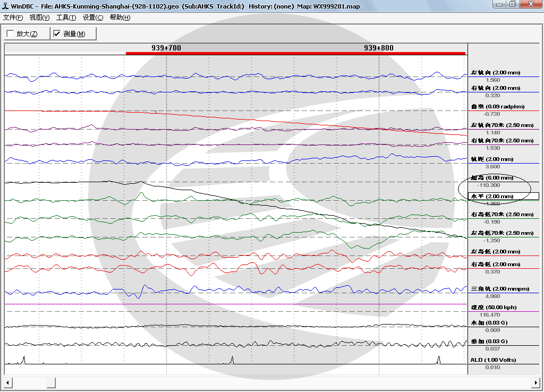The image size is (544, 392).
Task: Click the 三角坑 measured value 4.060
Action: 492,296
